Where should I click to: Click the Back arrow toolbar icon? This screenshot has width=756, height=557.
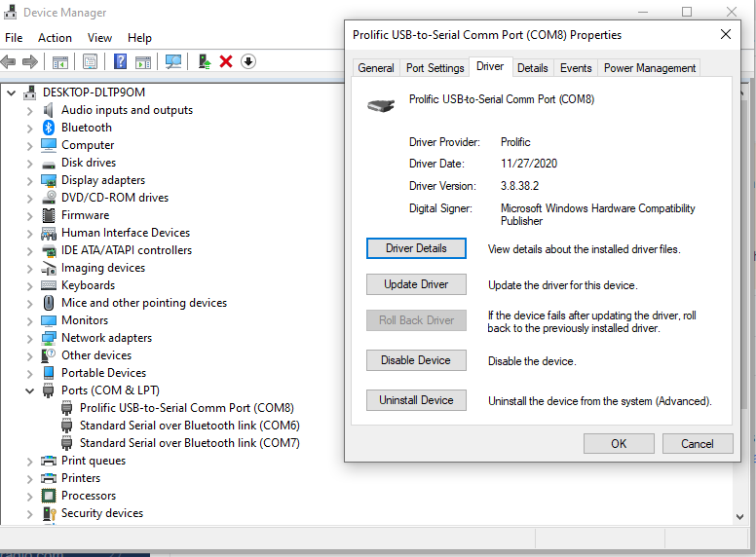click(8, 61)
